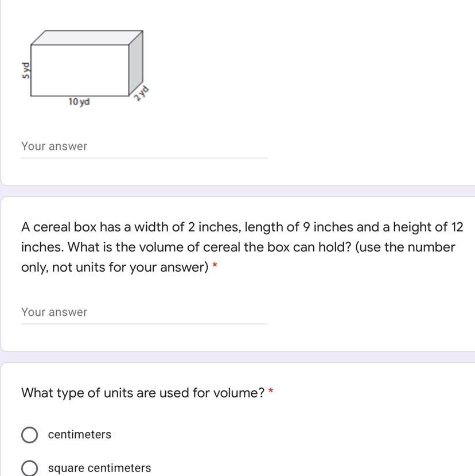
Task: Click the 5 yd height label
Action: tap(26, 69)
